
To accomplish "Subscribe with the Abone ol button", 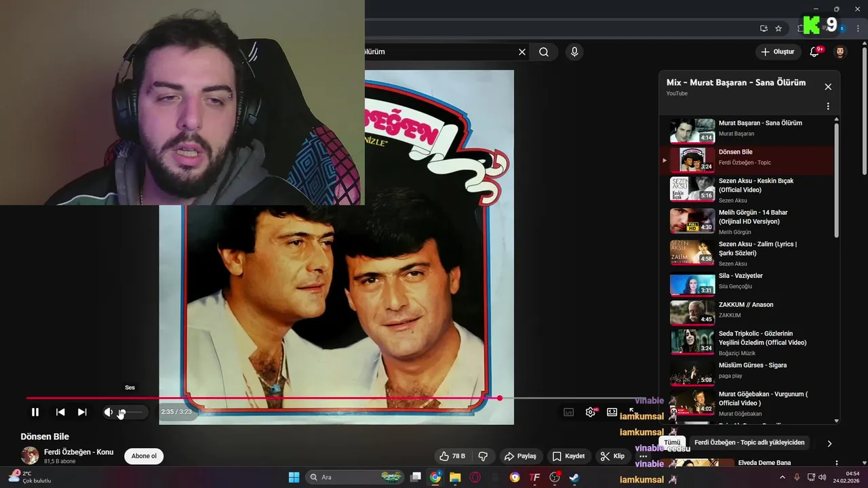I will pyautogui.click(x=144, y=456).
